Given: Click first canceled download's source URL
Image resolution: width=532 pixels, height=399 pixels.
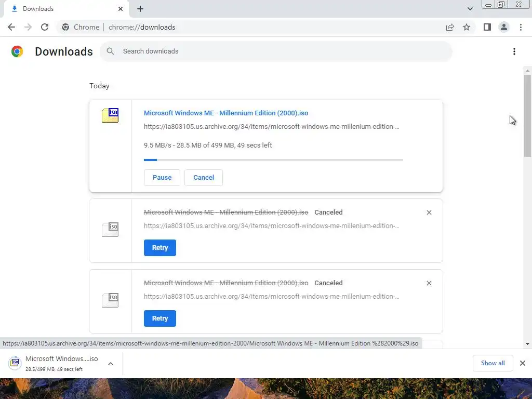Looking at the screenshot, I should tap(271, 226).
